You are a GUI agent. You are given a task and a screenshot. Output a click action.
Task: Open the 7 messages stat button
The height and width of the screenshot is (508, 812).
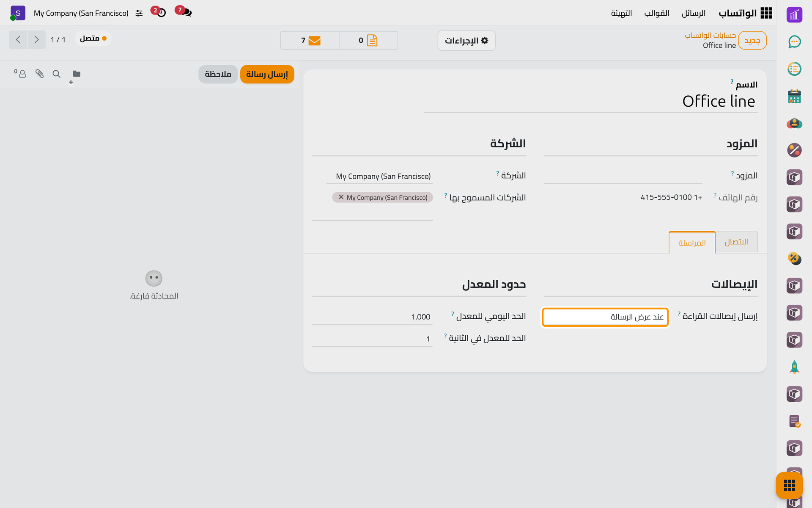(x=310, y=41)
